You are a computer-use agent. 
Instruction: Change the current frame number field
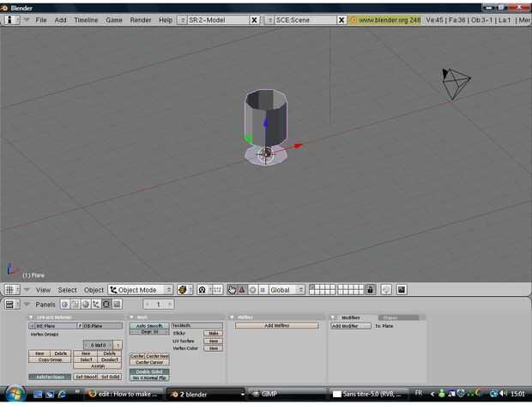pyautogui.click(x=159, y=305)
